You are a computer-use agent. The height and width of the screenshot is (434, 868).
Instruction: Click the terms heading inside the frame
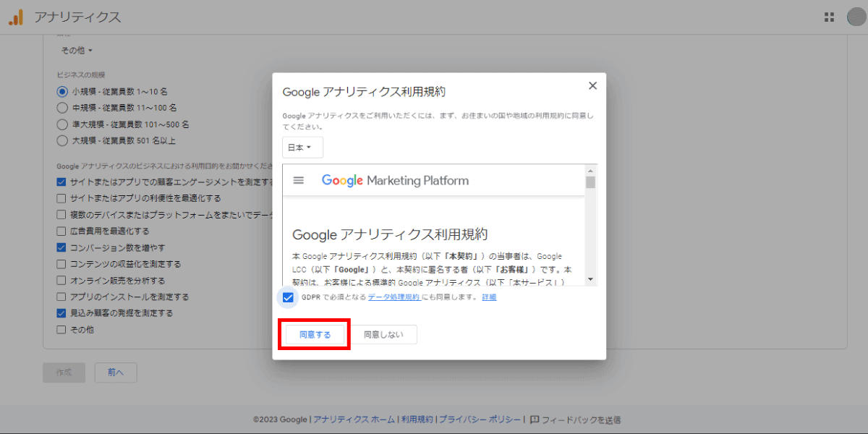pyautogui.click(x=390, y=234)
